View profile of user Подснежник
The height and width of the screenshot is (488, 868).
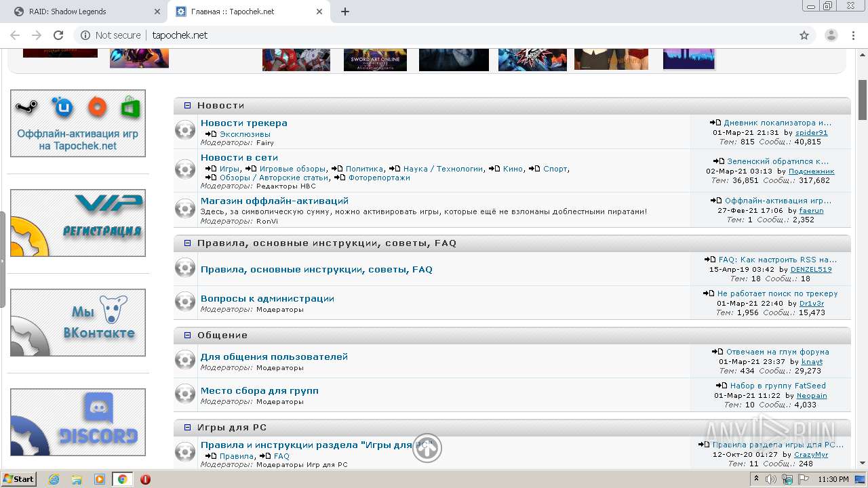point(811,171)
